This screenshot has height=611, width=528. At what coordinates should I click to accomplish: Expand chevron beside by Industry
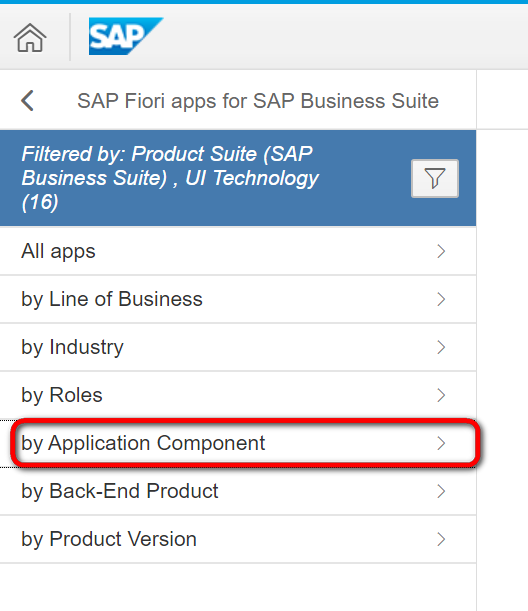tap(441, 347)
